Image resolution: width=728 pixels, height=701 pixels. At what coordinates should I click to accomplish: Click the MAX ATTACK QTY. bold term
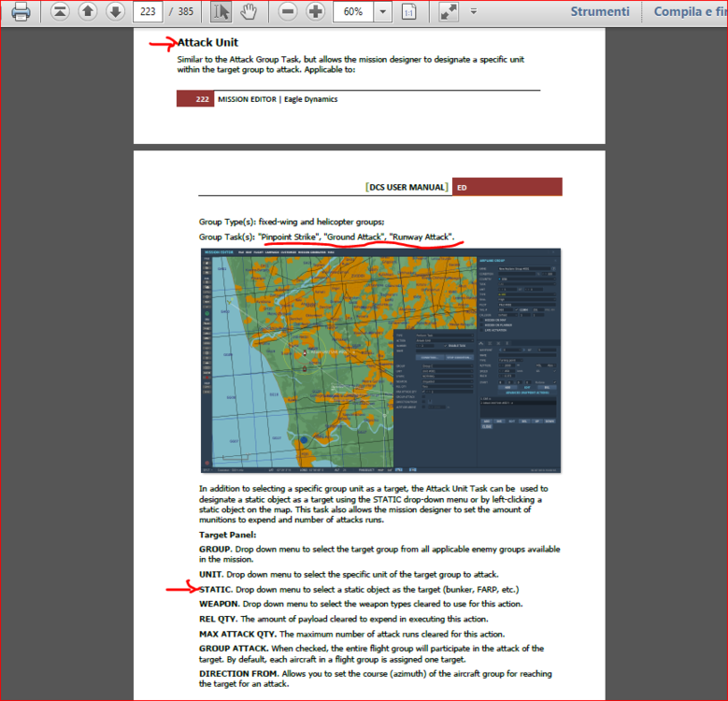tap(238, 634)
